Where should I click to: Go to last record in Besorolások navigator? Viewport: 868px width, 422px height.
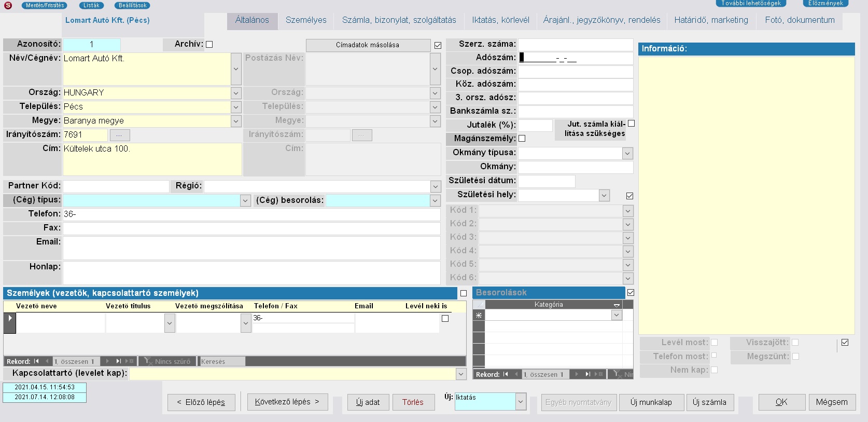click(x=588, y=374)
